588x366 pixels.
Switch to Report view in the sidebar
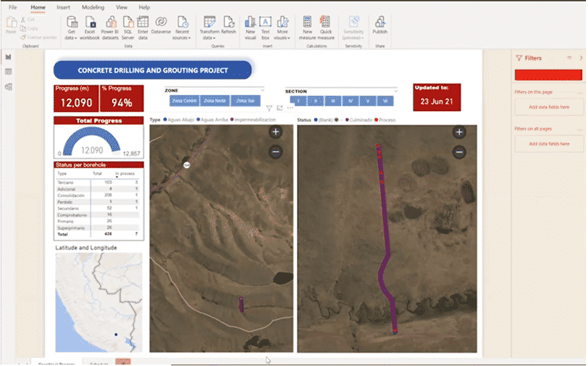[8, 57]
